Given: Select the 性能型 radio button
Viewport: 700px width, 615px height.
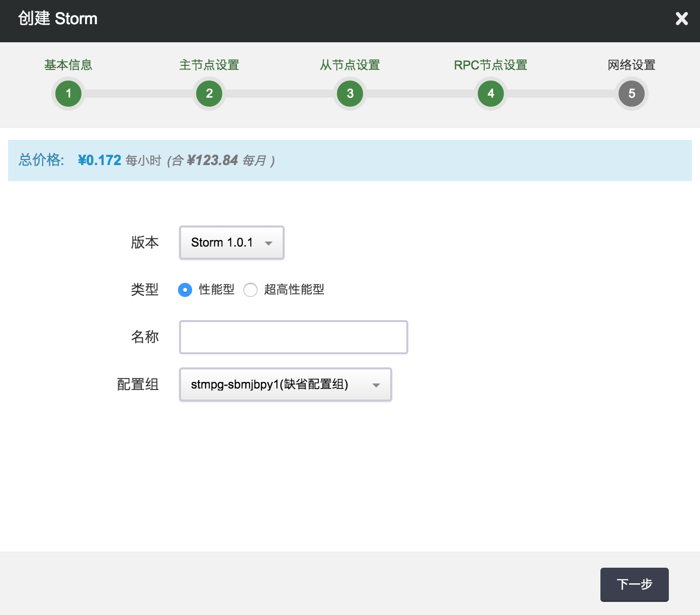Looking at the screenshot, I should click(185, 290).
